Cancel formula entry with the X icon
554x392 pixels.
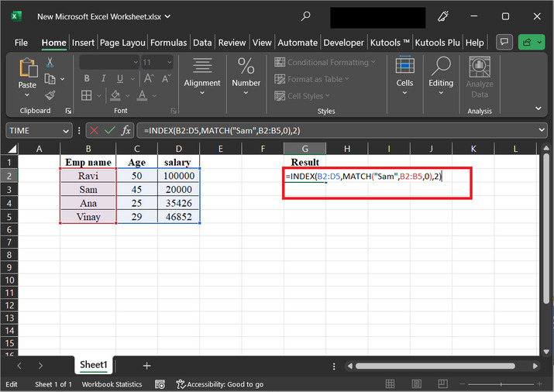[x=94, y=131]
